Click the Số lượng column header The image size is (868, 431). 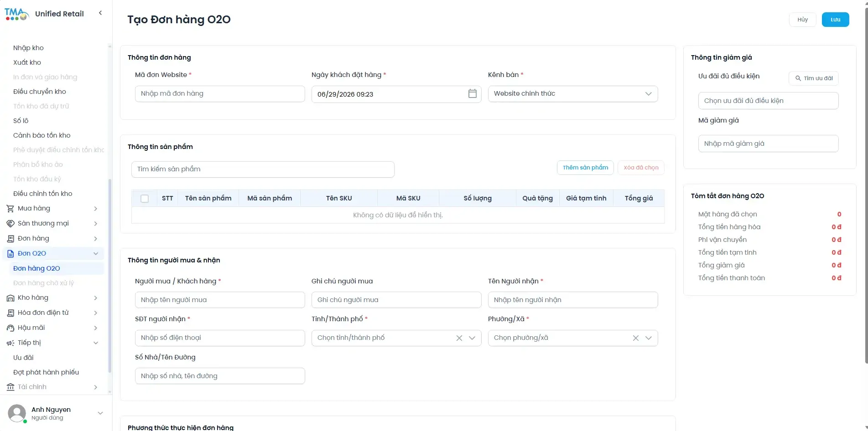pyautogui.click(x=478, y=198)
